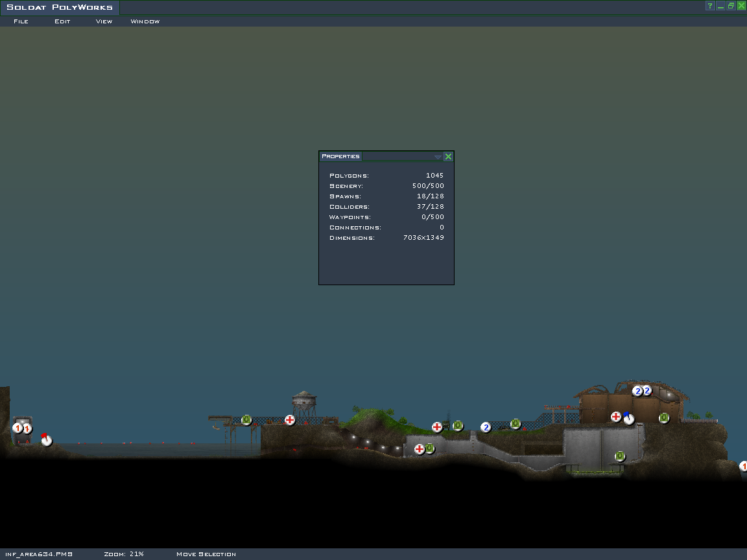Click the water tower scenery
747x560 pixels.
[303, 403]
